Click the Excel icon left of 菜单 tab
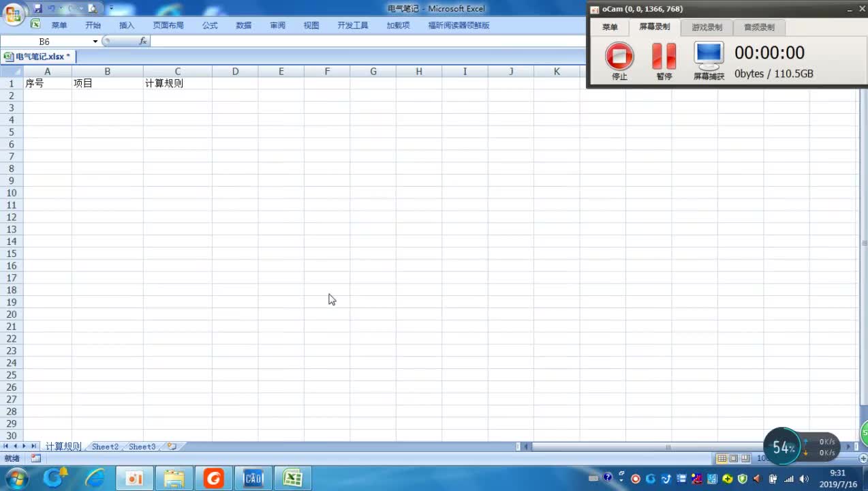Screen dimensions: 868x491 click(35, 24)
